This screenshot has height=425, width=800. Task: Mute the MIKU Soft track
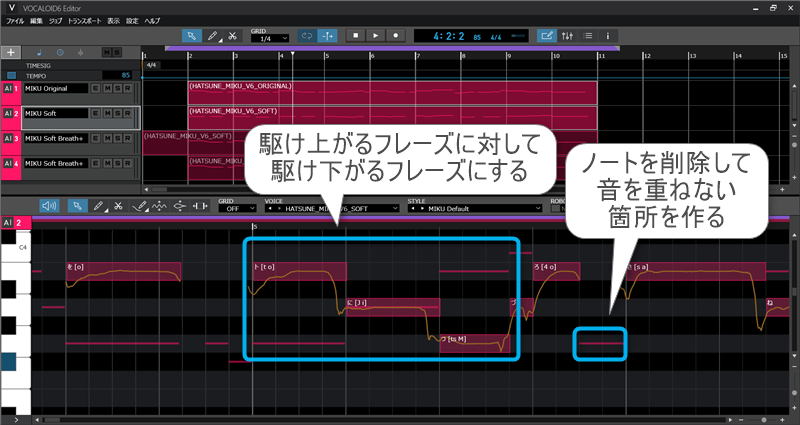(x=107, y=113)
